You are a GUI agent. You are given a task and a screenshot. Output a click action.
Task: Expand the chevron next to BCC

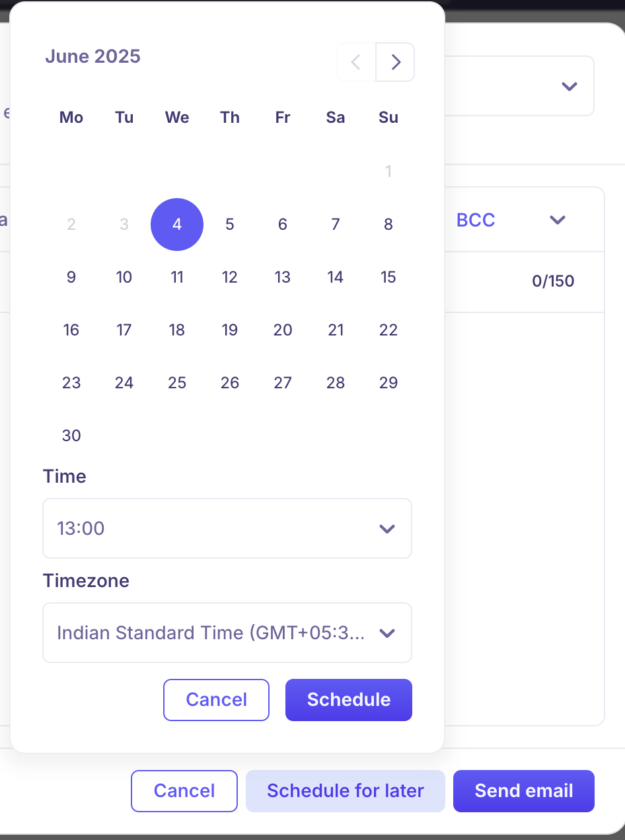[x=558, y=220]
